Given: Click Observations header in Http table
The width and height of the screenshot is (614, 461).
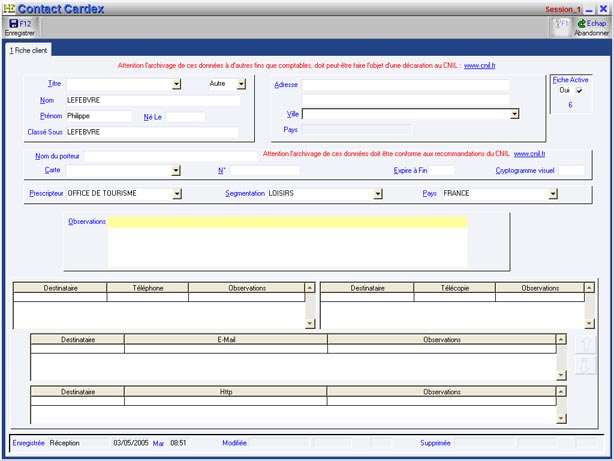Looking at the screenshot, I should coord(441,392).
